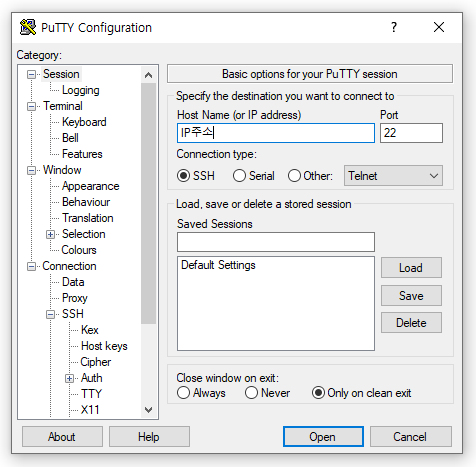Image resolution: width=476 pixels, height=467 pixels.
Task: Click the Port number field
Action: tap(411, 133)
